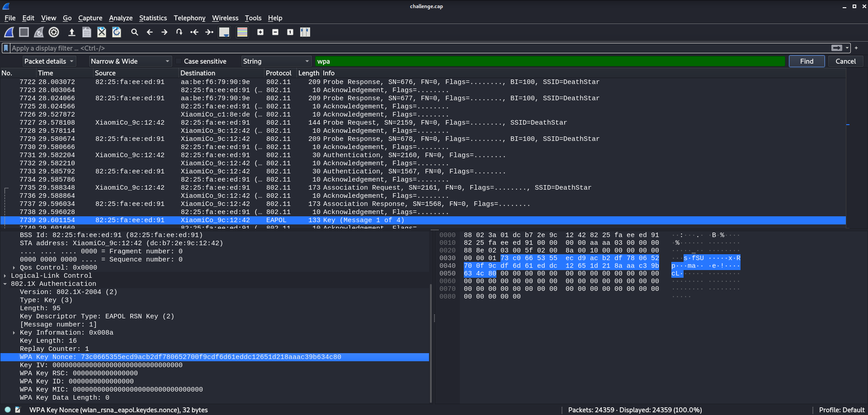Screen dimensions: 868x415
Task: Open the Telephony menu
Action: click(189, 18)
